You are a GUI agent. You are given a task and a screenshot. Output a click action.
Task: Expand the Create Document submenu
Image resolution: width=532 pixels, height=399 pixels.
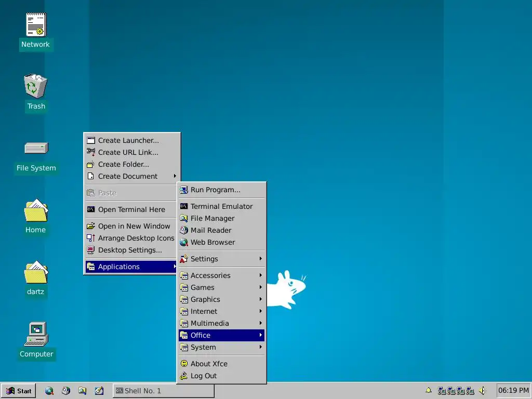click(x=131, y=177)
